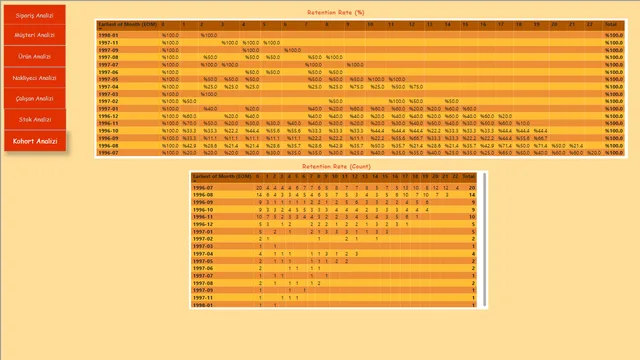Select row '1997-09' in the Count table

[334, 290]
